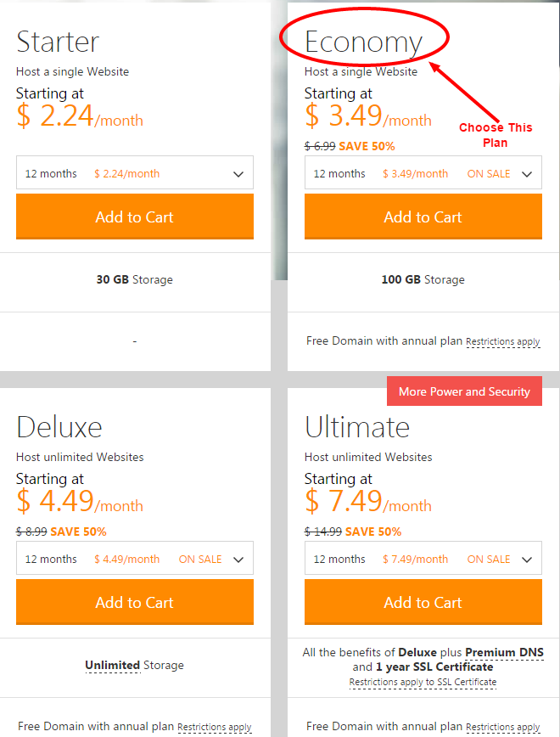This screenshot has width=560, height=737.
Task: Open the Deluxe billing term selector
Action: click(x=134, y=558)
